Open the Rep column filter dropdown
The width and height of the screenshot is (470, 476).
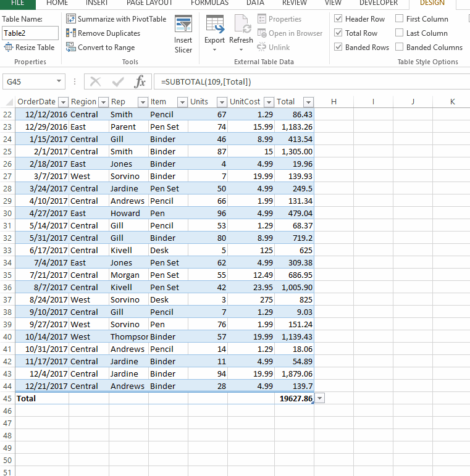(x=143, y=102)
